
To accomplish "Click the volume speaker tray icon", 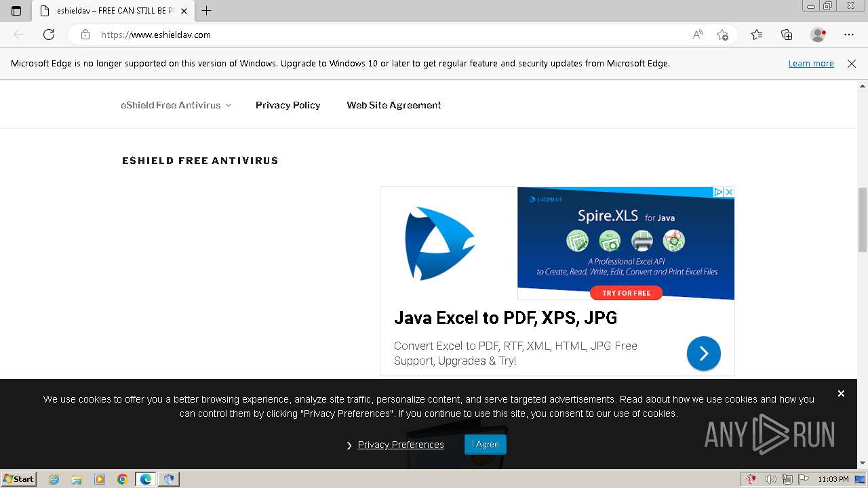I will [770, 479].
